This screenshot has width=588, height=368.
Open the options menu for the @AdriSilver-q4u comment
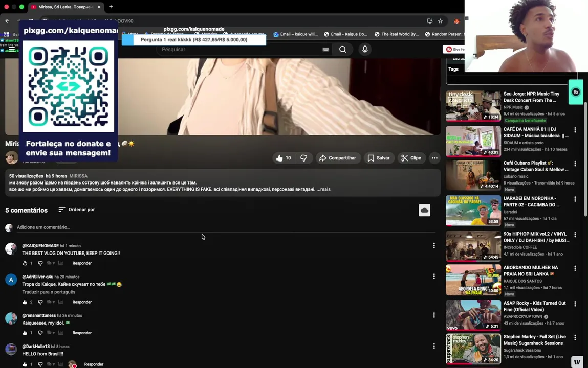tap(434, 277)
